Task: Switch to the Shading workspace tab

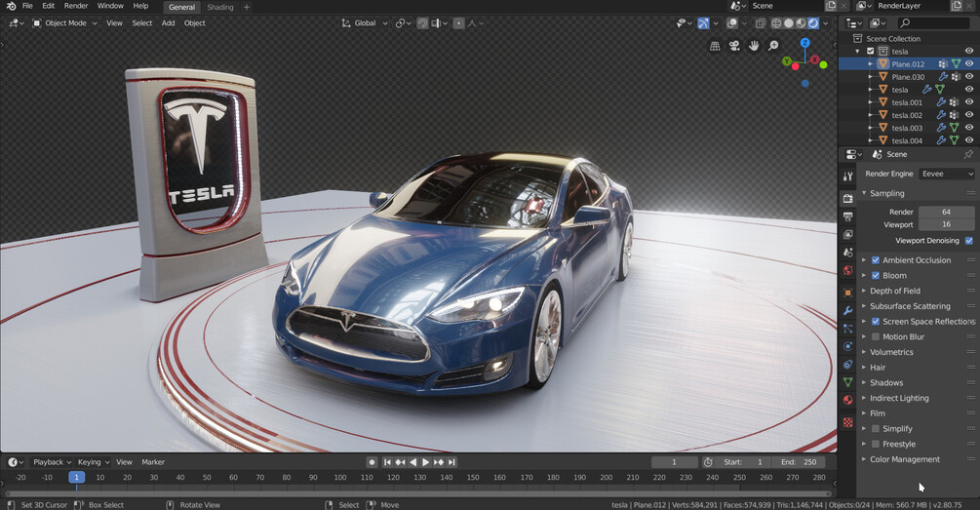Action: tap(220, 7)
